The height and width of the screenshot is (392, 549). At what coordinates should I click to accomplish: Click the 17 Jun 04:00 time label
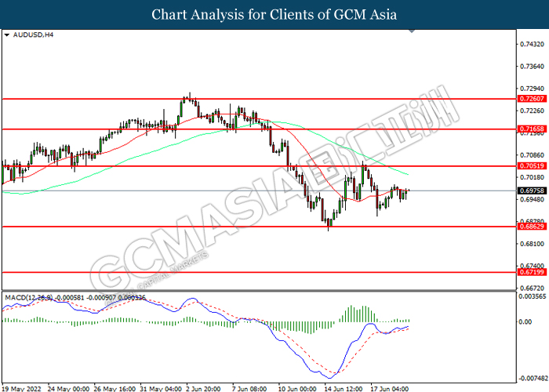point(389,389)
